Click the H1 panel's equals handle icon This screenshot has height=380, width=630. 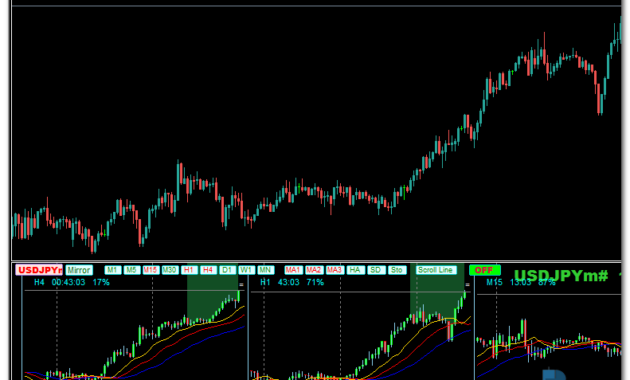tap(467, 285)
